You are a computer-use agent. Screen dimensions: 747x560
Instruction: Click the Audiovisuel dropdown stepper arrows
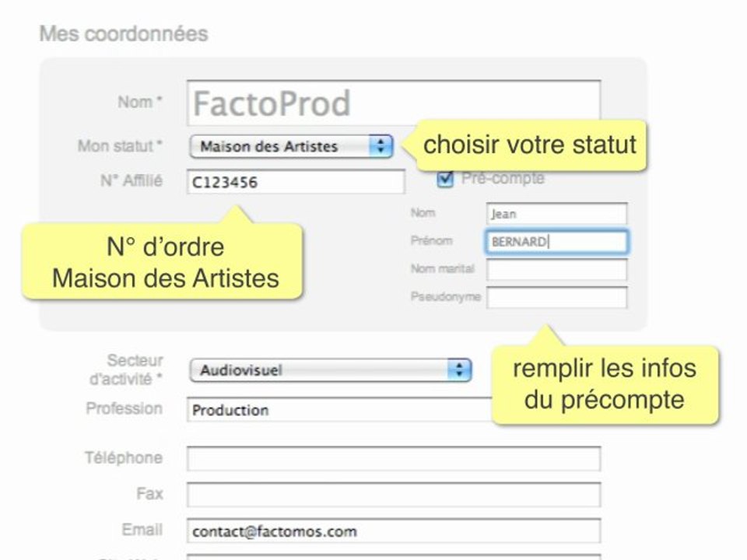click(x=459, y=370)
